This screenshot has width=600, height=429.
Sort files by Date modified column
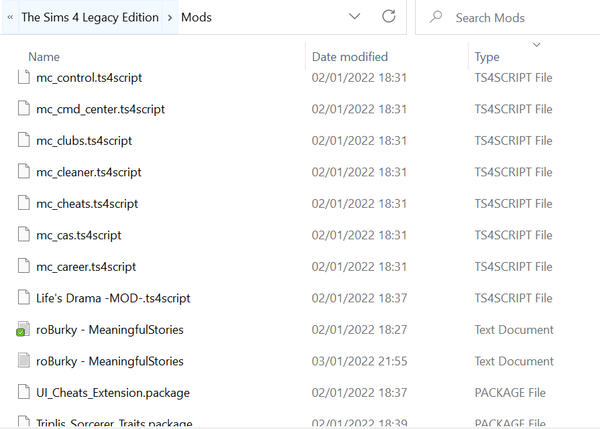coord(350,57)
